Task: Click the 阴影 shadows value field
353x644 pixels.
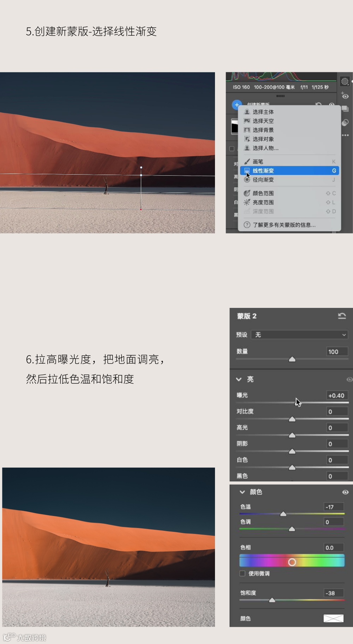Action: tap(337, 444)
